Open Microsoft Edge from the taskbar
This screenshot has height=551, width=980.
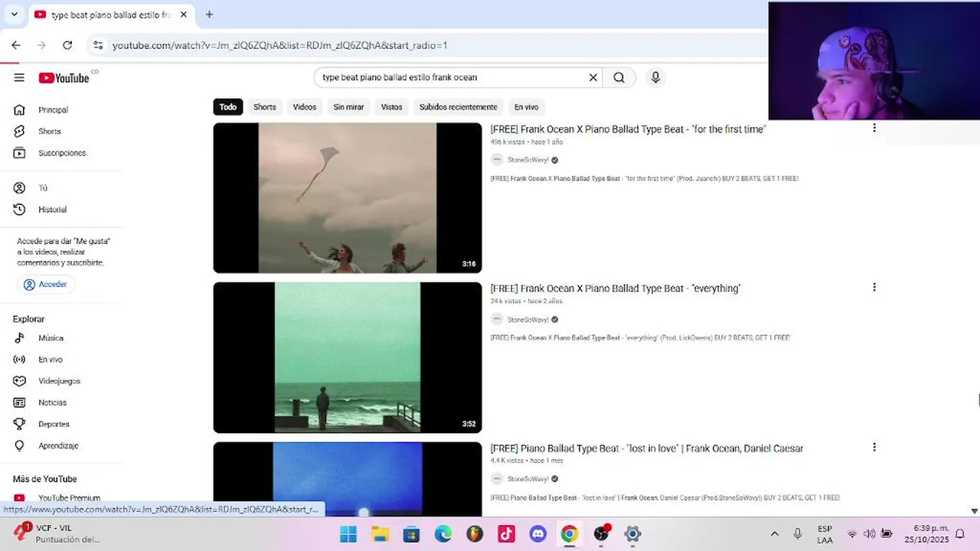pyautogui.click(x=443, y=533)
